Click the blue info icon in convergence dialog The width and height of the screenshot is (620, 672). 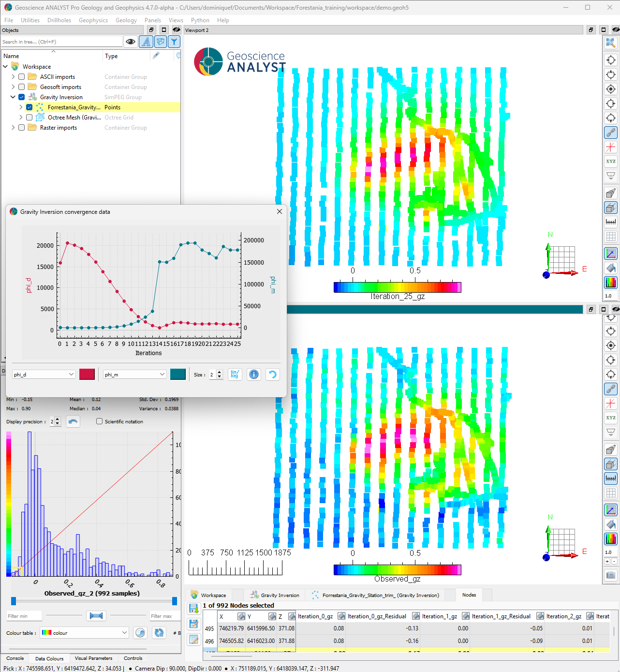pos(254,374)
